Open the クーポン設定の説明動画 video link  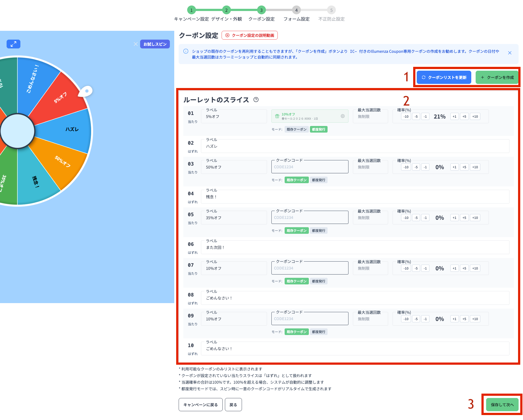(x=249, y=35)
